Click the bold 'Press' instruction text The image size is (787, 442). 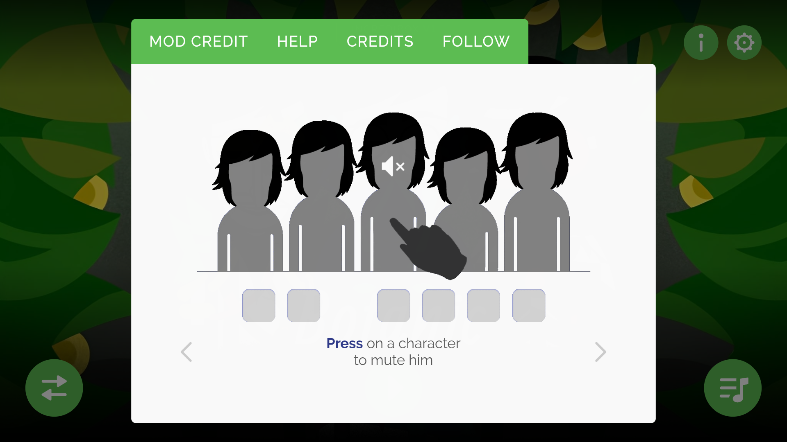click(344, 344)
